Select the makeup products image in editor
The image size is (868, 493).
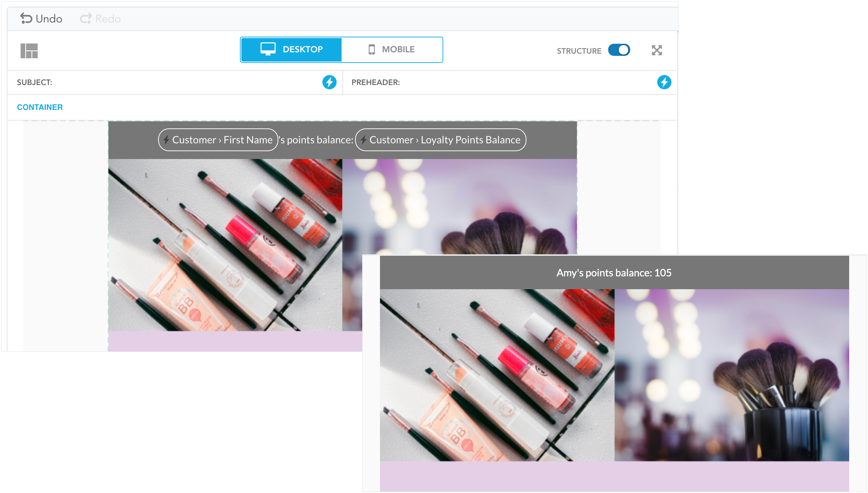pyautogui.click(x=225, y=245)
